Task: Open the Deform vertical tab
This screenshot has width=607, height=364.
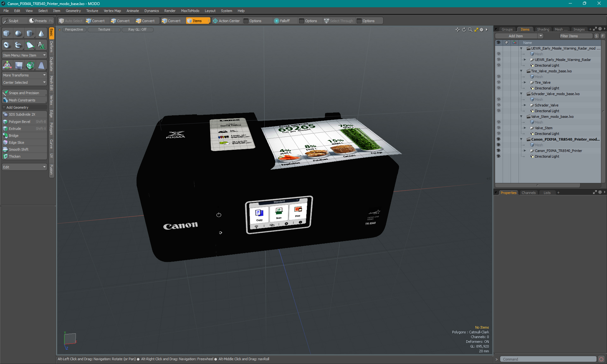Action: point(52,47)
